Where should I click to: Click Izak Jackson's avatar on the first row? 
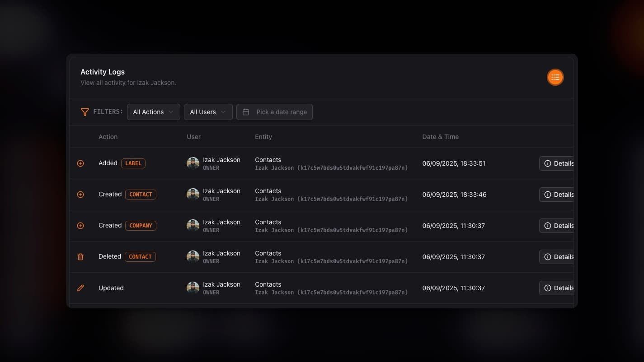(x=193, y=163)
